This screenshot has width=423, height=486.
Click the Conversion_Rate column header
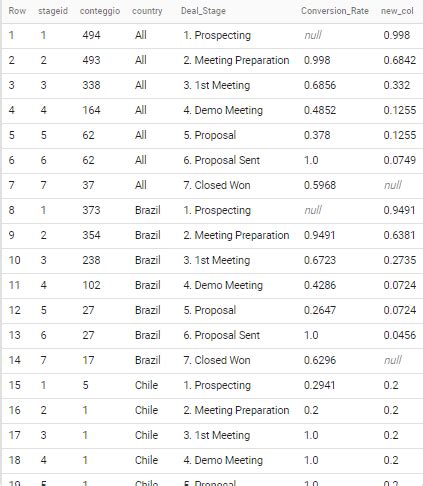(335, 11)
